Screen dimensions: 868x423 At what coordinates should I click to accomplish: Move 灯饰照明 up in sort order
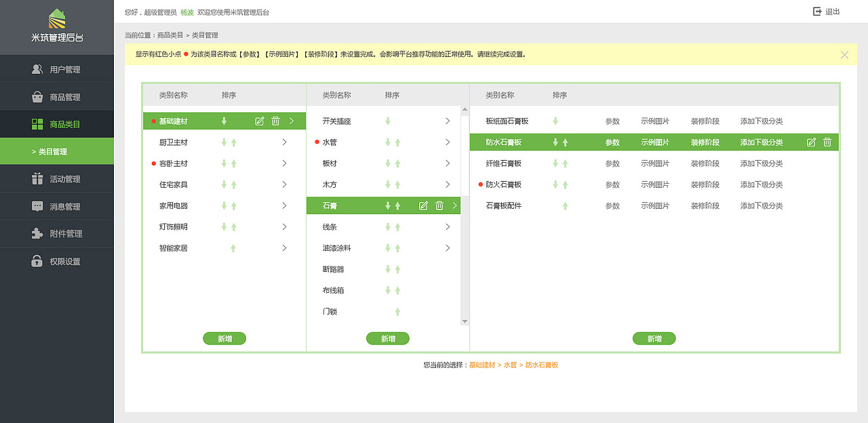point(233,227)
